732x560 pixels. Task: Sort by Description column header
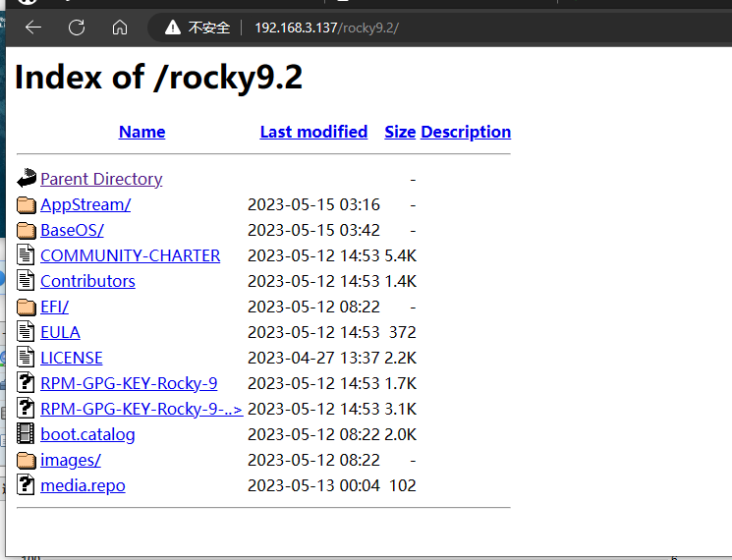click(466, 132)
